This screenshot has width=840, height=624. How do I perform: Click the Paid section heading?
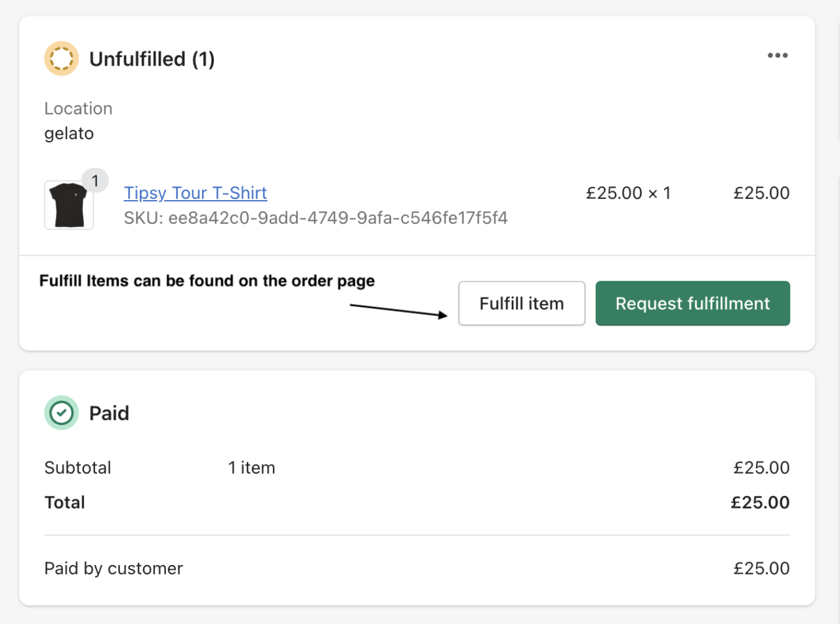[x=109, y=413]
